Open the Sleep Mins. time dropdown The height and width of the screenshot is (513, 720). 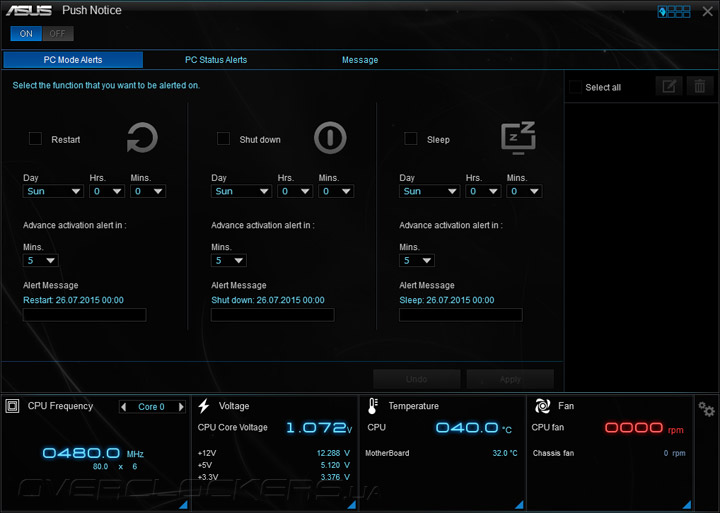(x=524, y=191)
